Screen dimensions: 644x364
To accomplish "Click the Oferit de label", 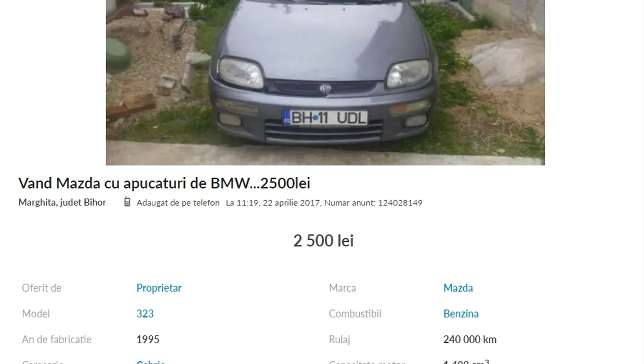I will [x=42, y=288].
